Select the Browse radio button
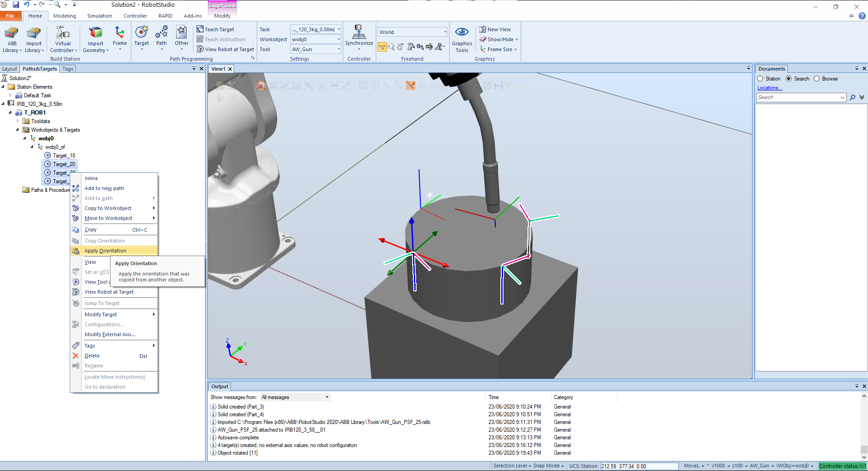This screenshot has height=471, width=868. coord(817,79)
